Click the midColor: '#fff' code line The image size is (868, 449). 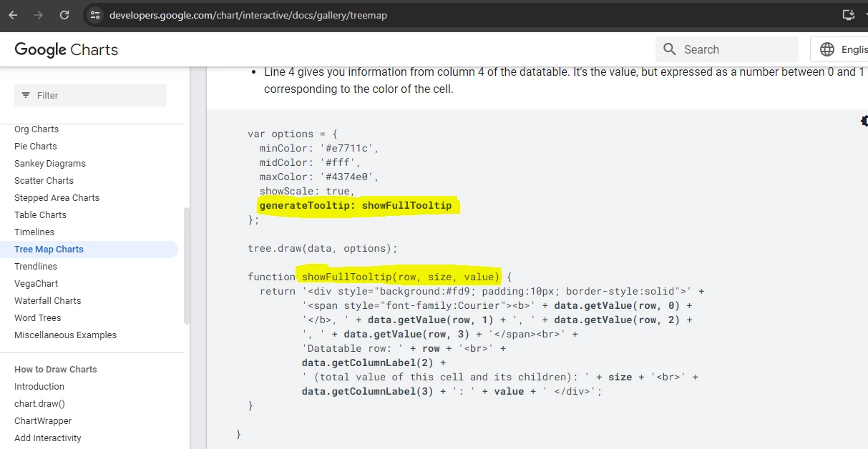click(310, 162)
